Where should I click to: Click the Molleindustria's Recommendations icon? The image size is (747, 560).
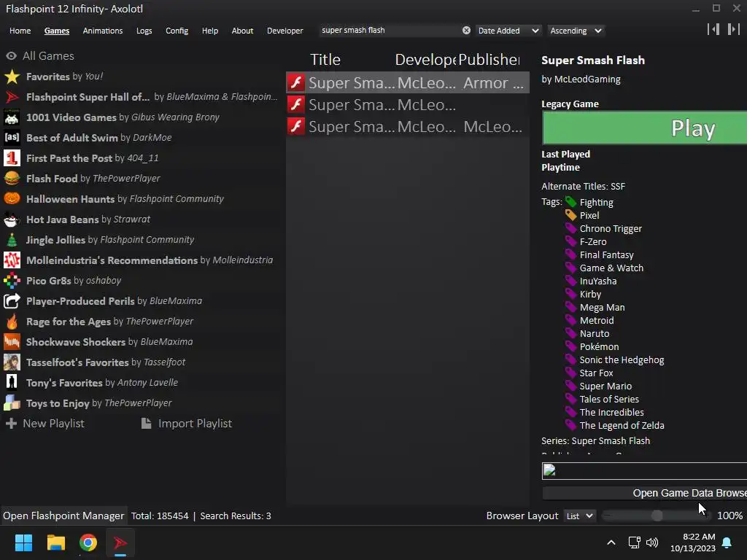12,260
